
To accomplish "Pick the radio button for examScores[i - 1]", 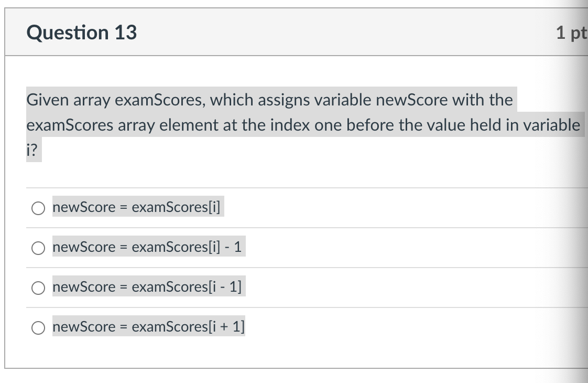I will click(x=38, y=288).
